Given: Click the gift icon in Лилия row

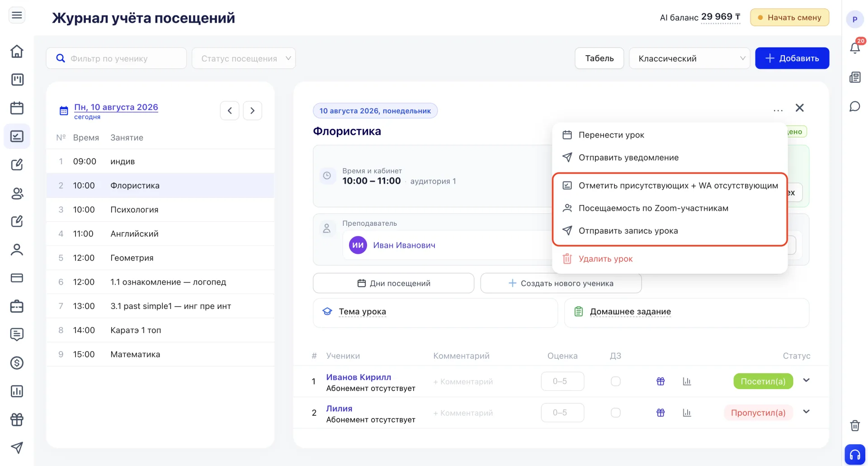Looking at the screenshot, I should [x=660, y=413].
